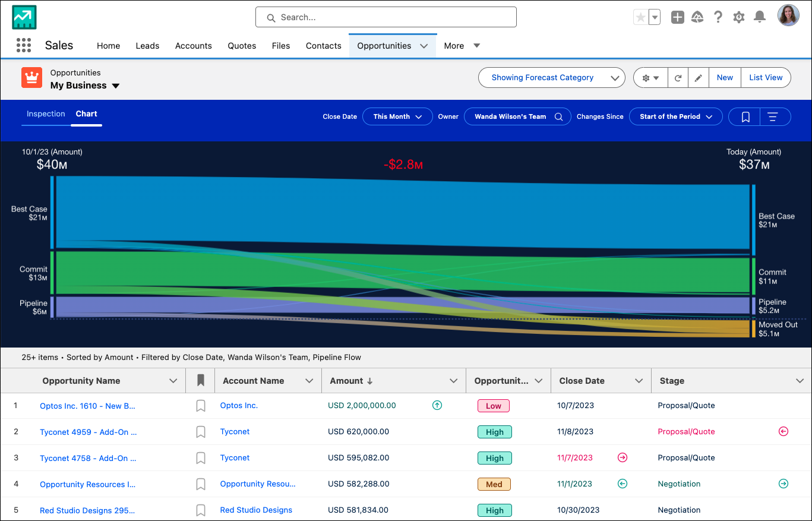Image resolution: width=812 pixels, height=521 pixels.
Task: Expand Changes Since Start of the Period
Action: 676,117
